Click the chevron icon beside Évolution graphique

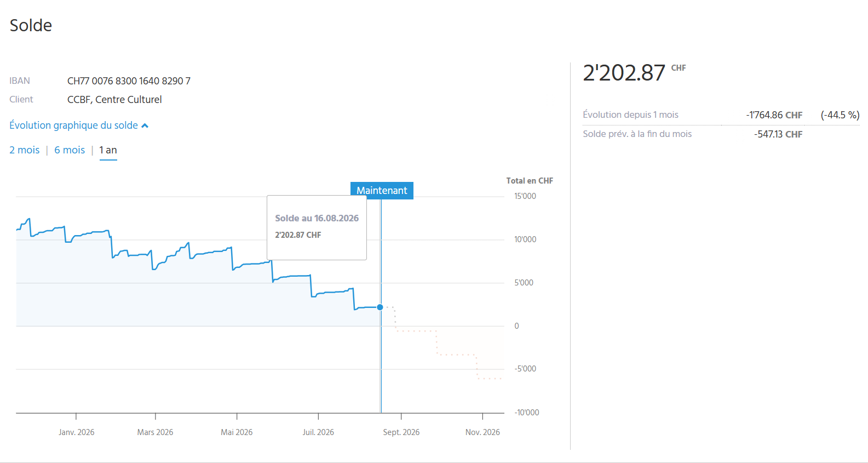point(145,126)
